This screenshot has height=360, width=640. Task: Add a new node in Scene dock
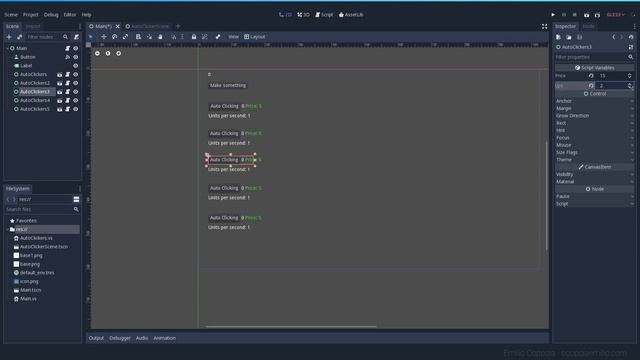[x=9, y=37]
